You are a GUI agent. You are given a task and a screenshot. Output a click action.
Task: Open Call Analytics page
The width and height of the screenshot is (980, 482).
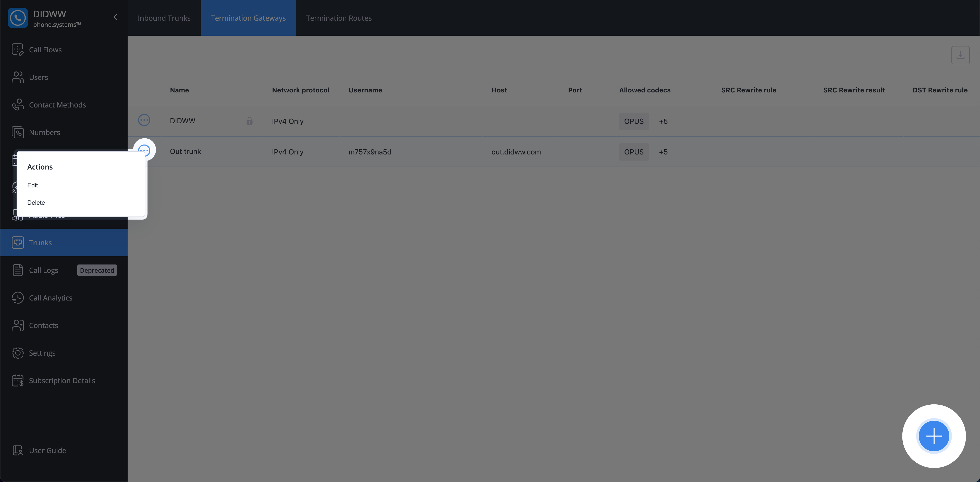[64, 297]
